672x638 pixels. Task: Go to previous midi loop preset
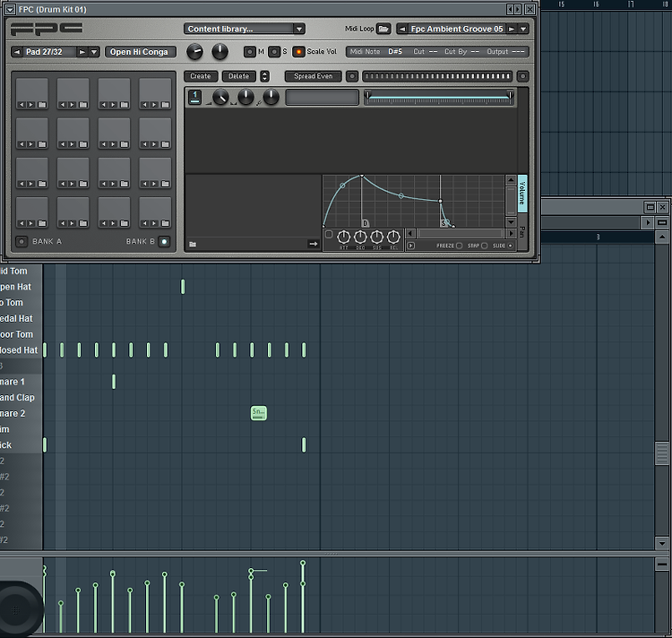(x=402, y=30)
